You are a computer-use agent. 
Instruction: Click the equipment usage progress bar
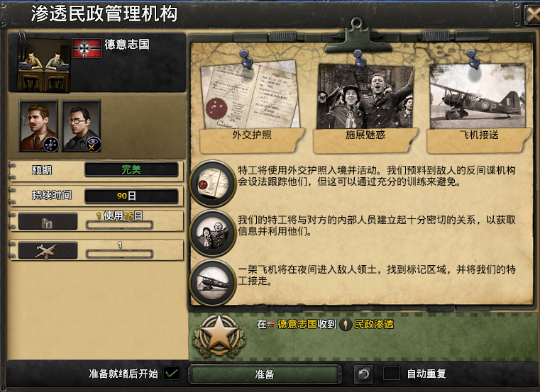pyautogui.click(x=119, y=225)
